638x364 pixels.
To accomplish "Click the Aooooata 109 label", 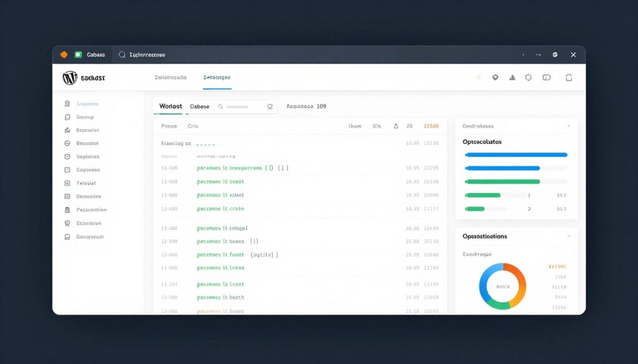I will click(x=307, y=106).
